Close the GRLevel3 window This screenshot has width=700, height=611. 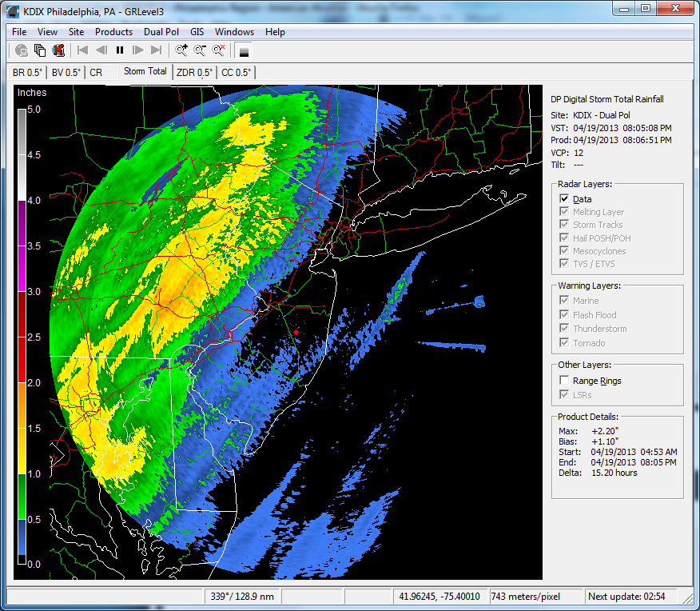(675, 9)
